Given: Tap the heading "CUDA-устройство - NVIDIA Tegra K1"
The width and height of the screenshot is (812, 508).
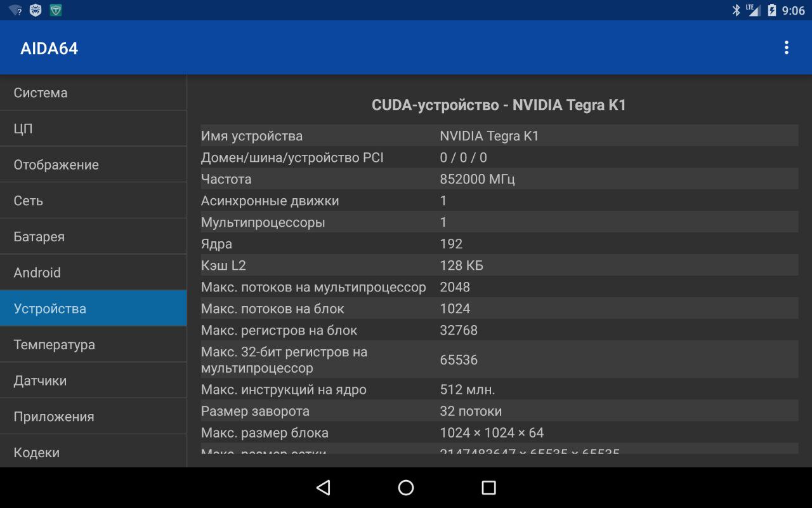Looking at the screenshot, I should click(x=499, y=105).
